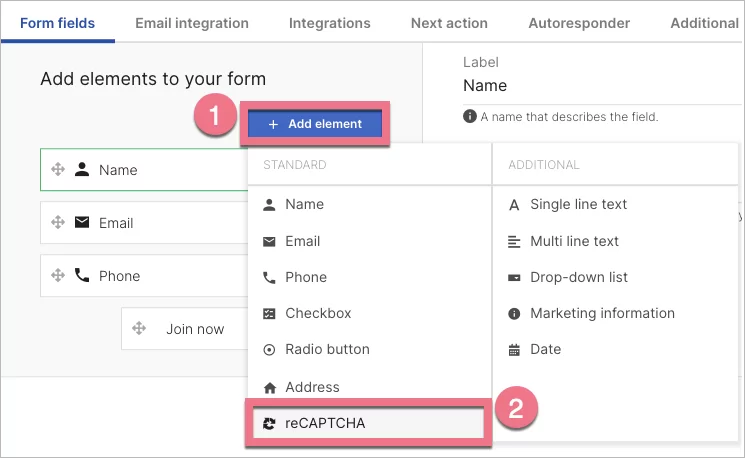
Task: Choose the Address home icon
Action: (269, 387)
